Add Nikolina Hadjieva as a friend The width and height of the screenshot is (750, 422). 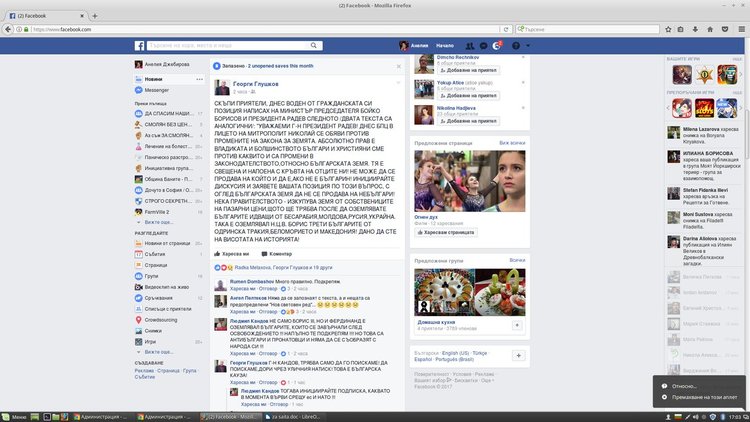(470, 120)
